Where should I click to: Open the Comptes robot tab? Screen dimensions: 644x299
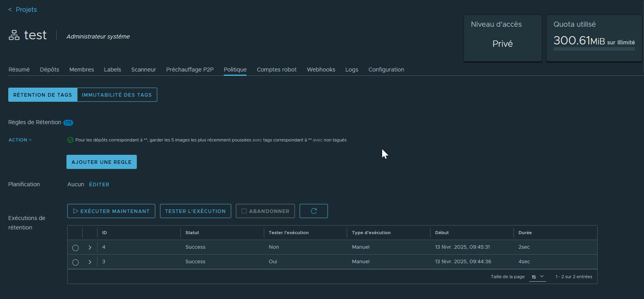pyautogui.click(x=276, y=70)
